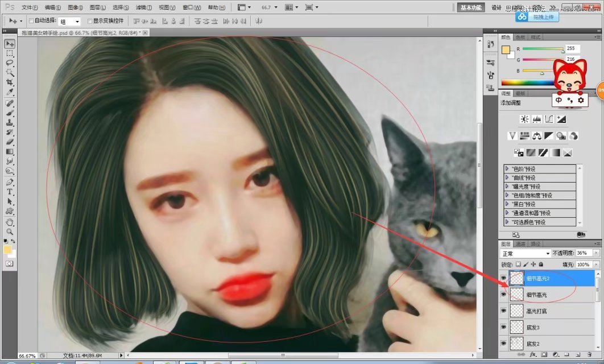
Task: Select the Pen tool
Action: 10,182
